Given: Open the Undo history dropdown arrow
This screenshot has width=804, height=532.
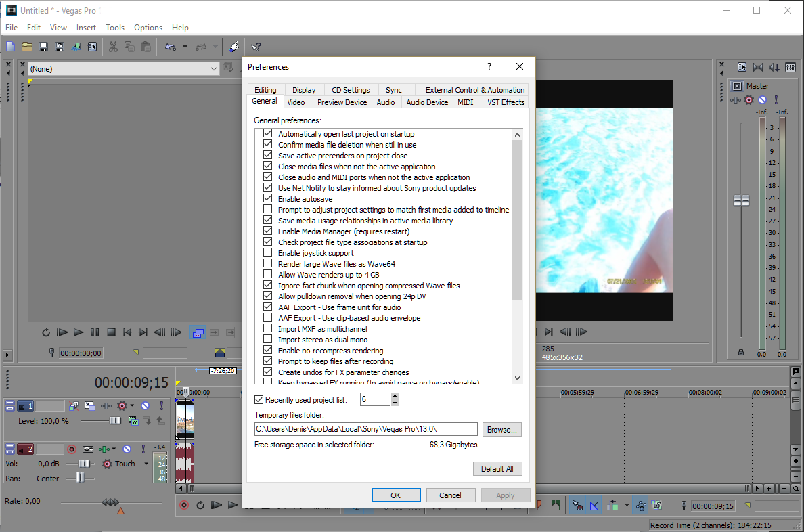Looking at the screenshot, I should click(x=185, y=47).
